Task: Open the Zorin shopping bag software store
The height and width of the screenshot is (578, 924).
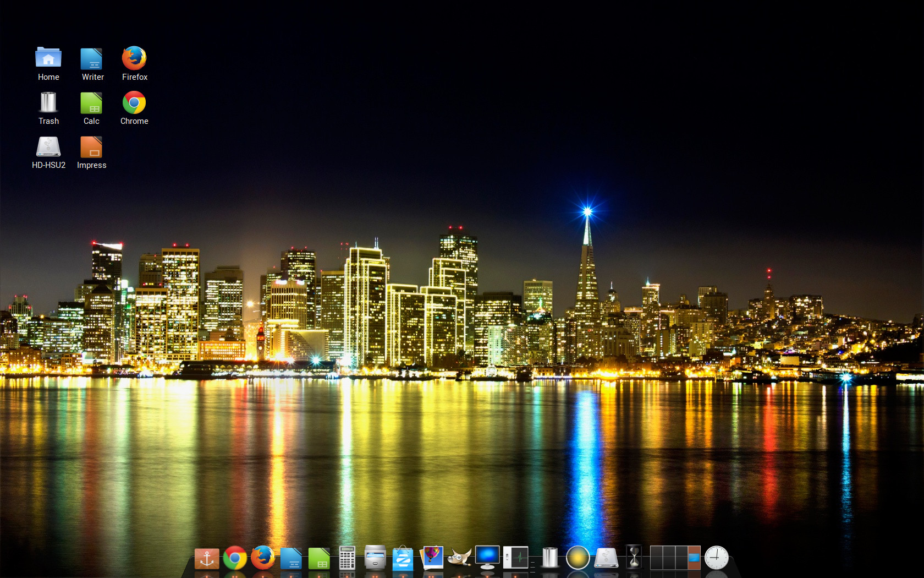Action: (x=403, y=558)
